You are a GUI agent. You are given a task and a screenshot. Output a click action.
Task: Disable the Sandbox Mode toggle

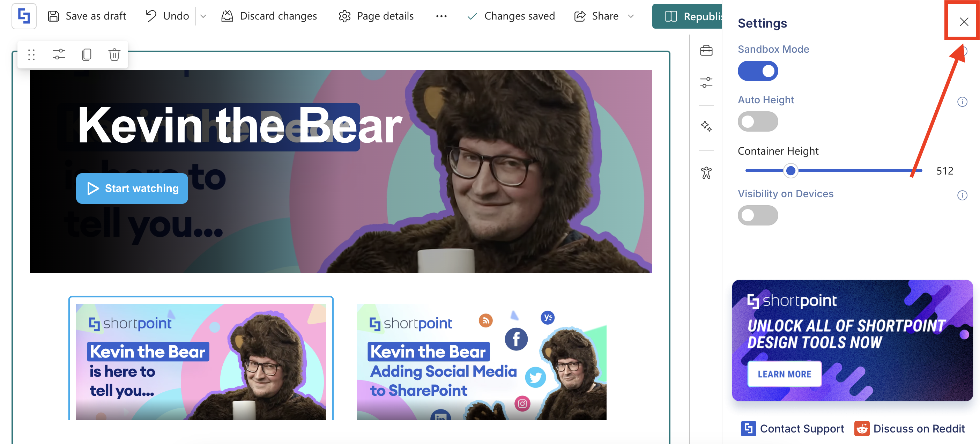pos(757,71)
